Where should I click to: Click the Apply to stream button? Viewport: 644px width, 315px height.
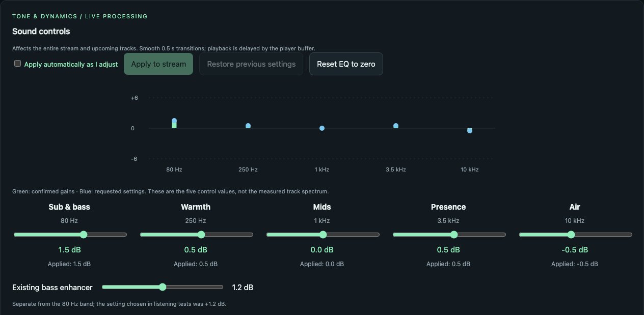[158, 64]
